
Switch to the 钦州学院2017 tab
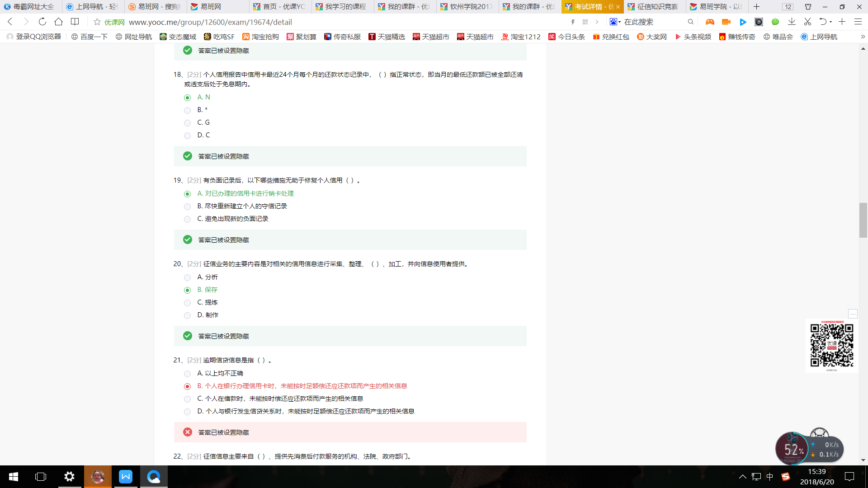click(467, 7)
